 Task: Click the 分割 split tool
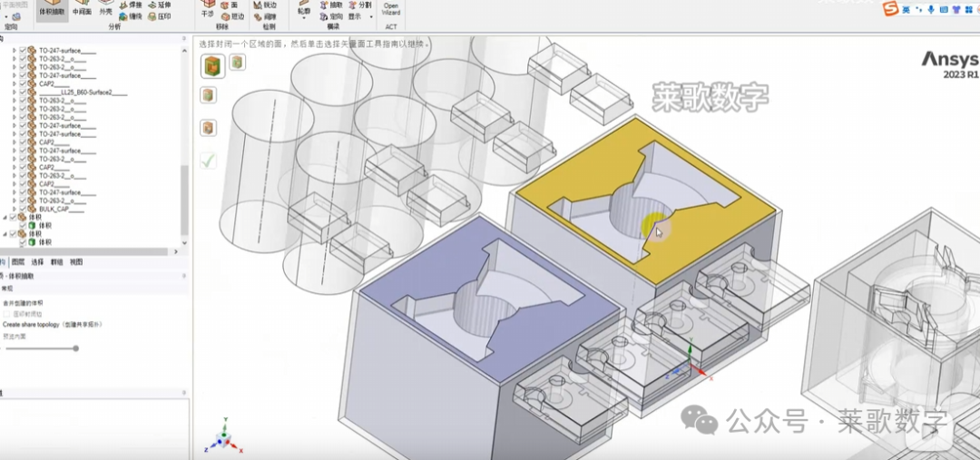(360, 5)
